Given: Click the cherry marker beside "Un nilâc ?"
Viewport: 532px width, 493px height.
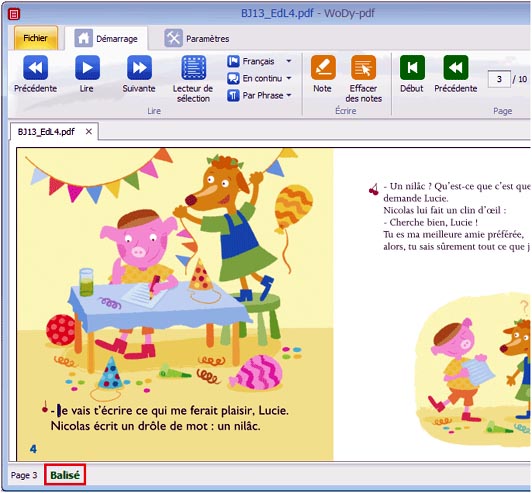Looking at the screenshot, I should [374, 189].
